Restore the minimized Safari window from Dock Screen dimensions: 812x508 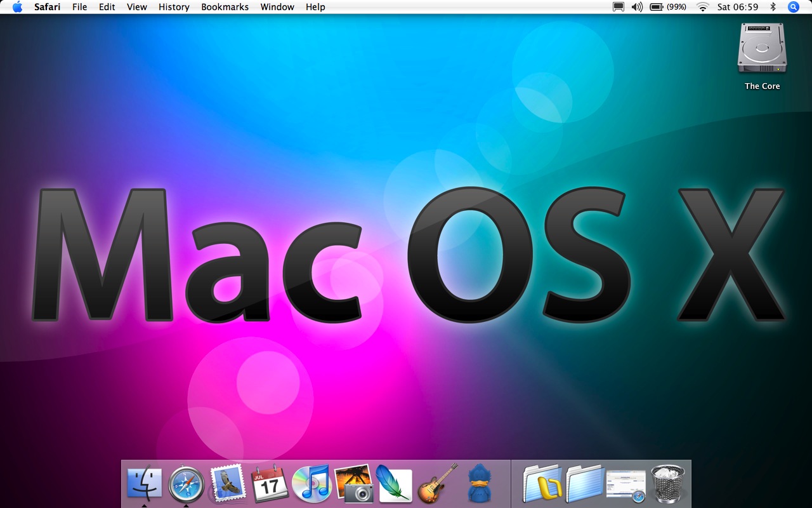(x=626, y=485)
